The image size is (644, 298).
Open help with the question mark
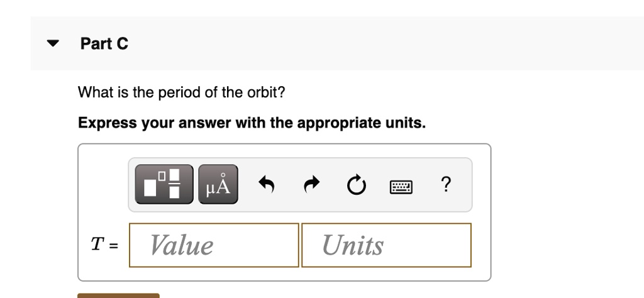pyautogui.click(x=446, y=184)
